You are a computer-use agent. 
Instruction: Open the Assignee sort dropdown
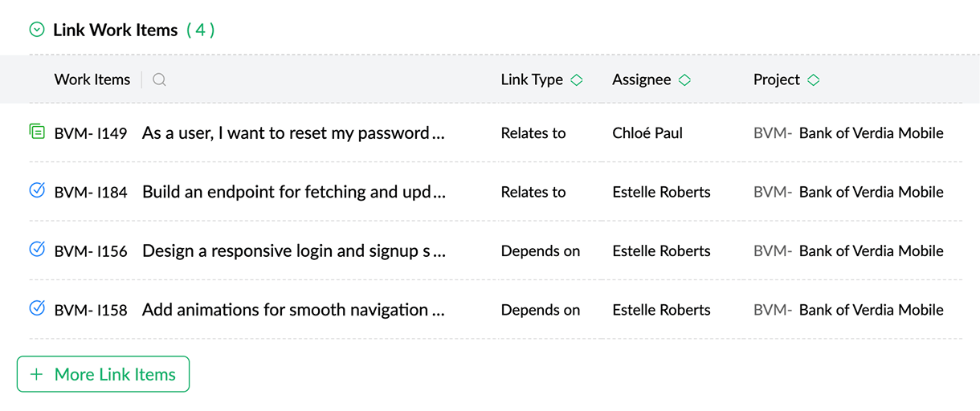[x=684, y=79]
